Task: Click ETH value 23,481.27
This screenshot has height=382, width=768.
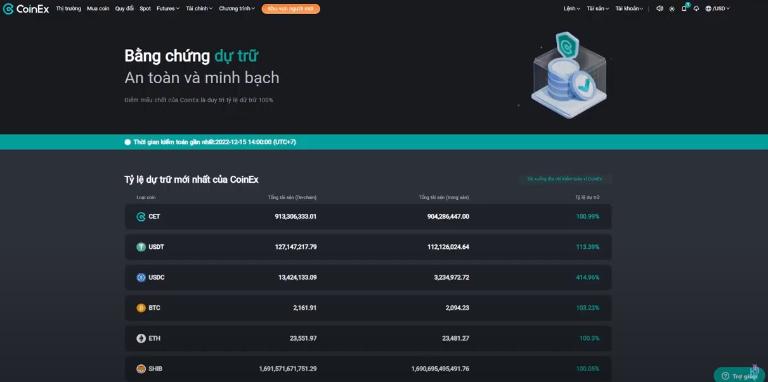Action: (457, 338)
